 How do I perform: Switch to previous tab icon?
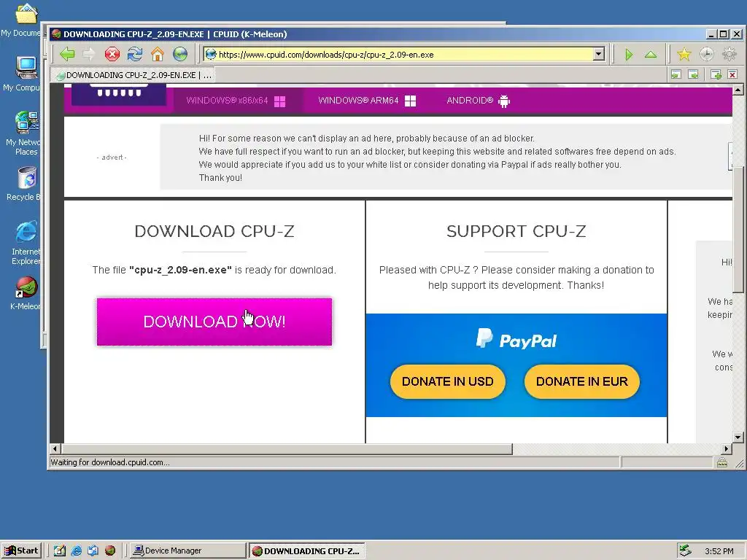click(676, 74)
